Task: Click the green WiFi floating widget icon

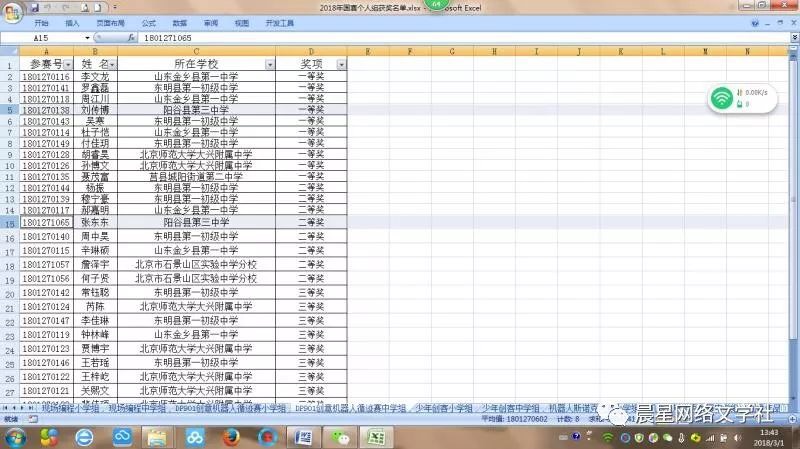Action: [x=721, y=98]
